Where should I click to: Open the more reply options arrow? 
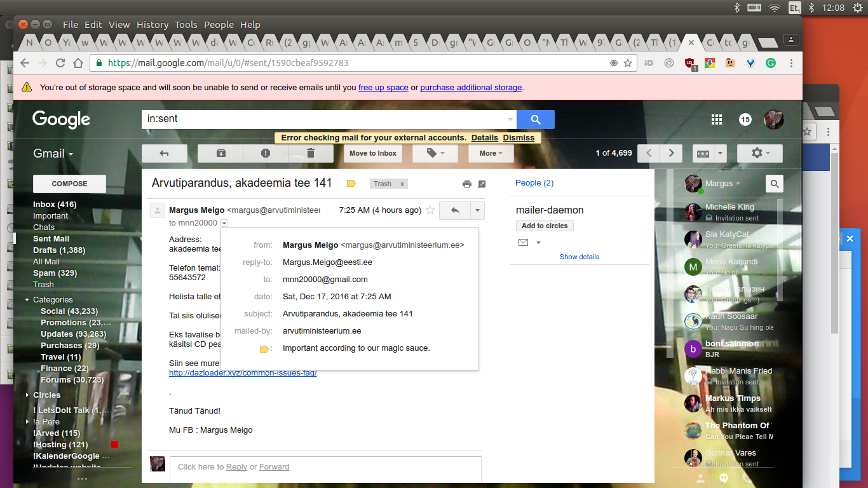click(477, 210)
